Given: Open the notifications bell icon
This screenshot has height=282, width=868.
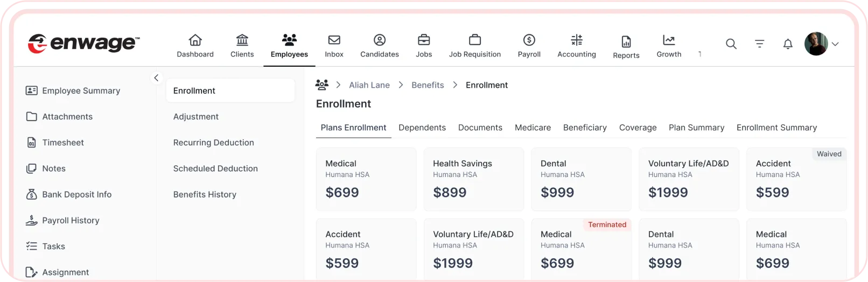Looking at the screenshot, I should click(788, 44).
